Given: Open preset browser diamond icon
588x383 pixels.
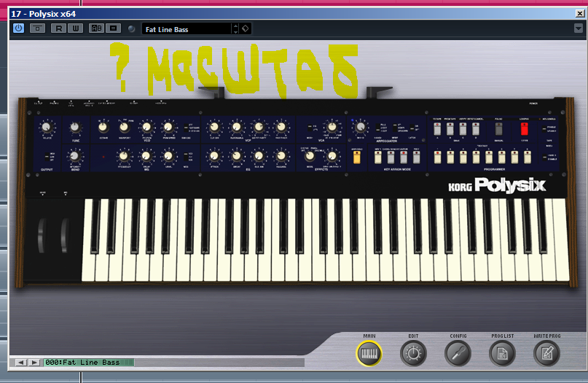Looking at the screenshot, I should tap(246, 28).
